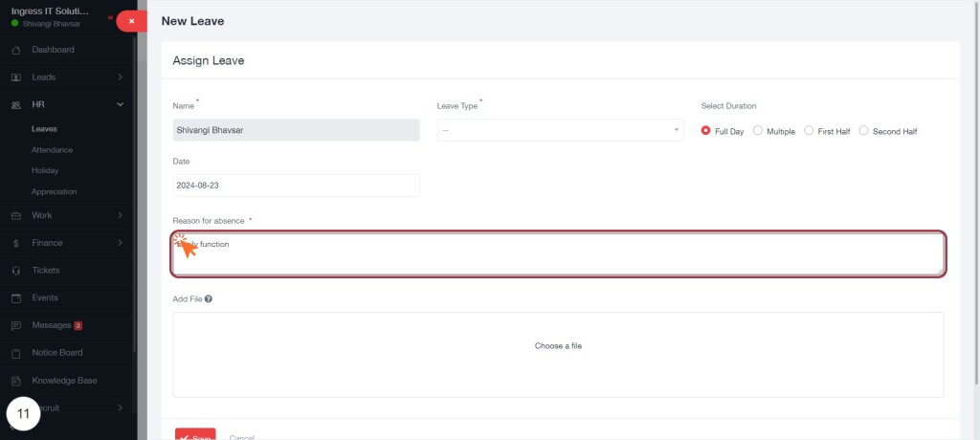Click the Assign Leave heading
The width and height of the screenshot is (980, 440).
(x=208, y=60)
